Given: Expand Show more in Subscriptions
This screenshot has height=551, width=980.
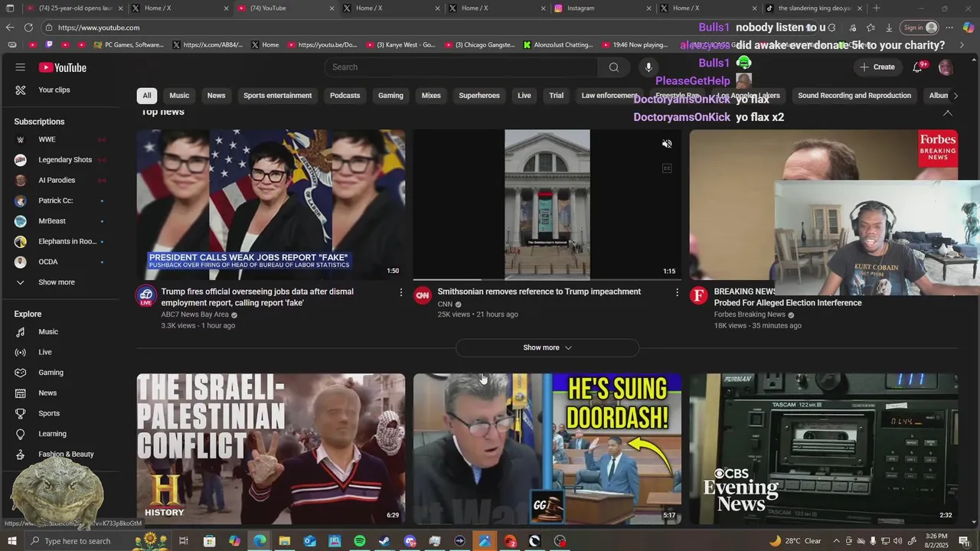Looking at the screenshot, I should (x=57, y=282).
